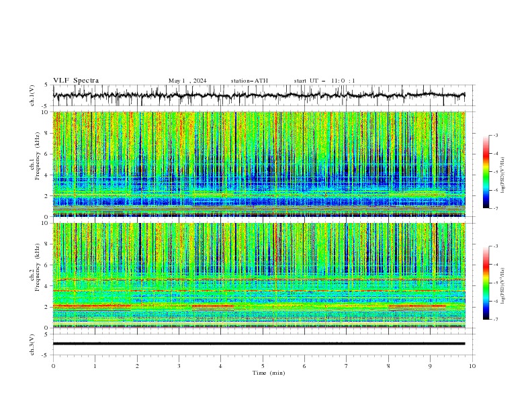Select the "start UT = 11:0 :1" text
The height and width of the screenshot is (411, 532).
pyautogui.click(x=324, y=81)
